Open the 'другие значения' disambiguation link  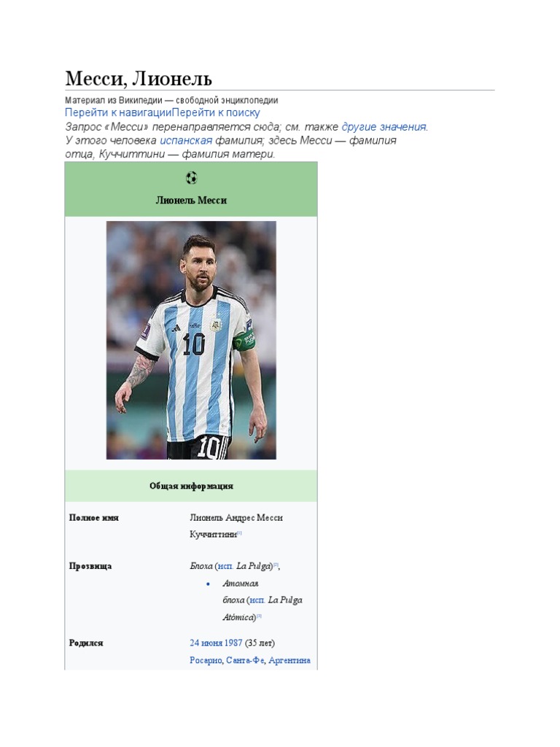tap(384, 127)
